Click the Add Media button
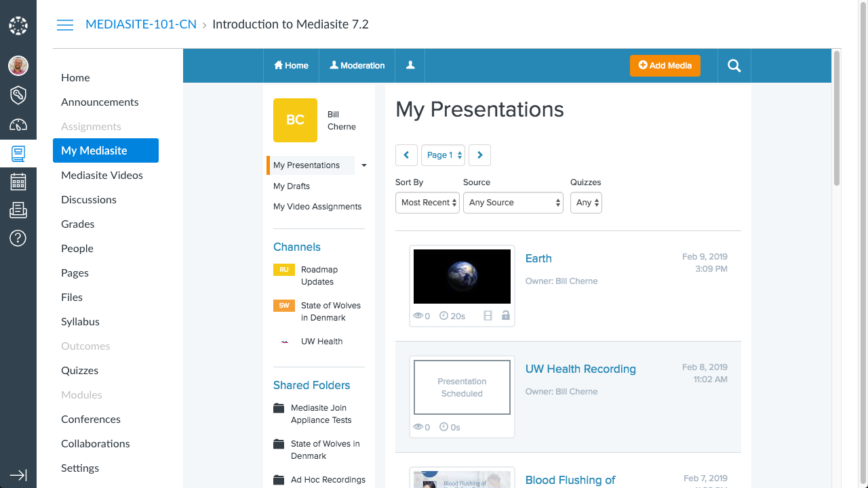Viewport: 868px width, 488px height. point(665,66)
